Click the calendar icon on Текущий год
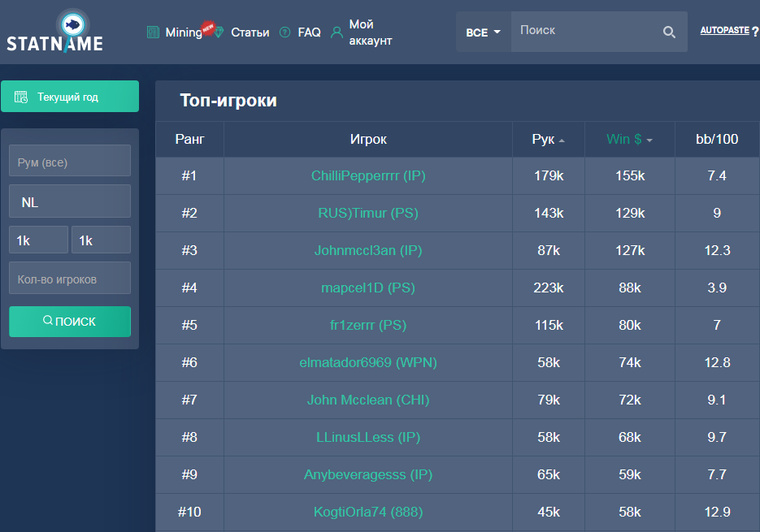This screenshot has width=760, height=532. point(21,97)
